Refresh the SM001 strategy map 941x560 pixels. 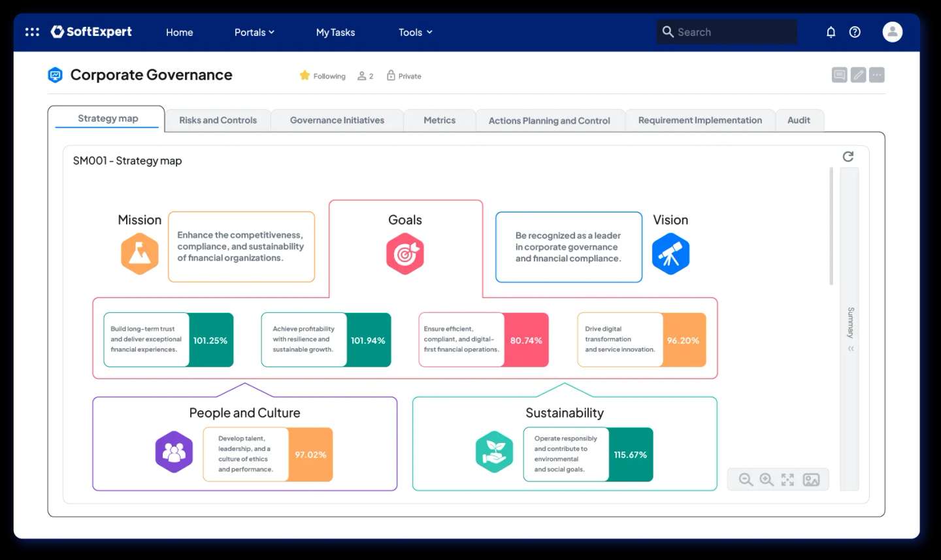pyautogui.click(x=848, y=157)
